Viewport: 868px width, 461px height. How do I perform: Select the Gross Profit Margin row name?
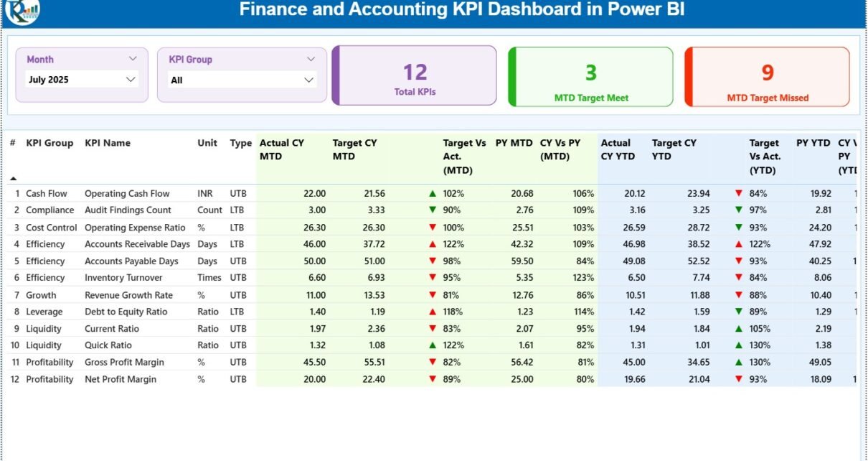pyautogui.click(x=124, y=363)
